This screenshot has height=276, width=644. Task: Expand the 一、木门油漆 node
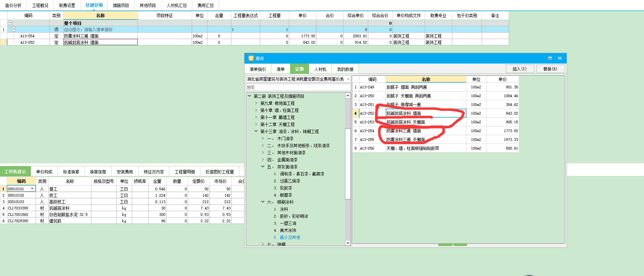pyautogui.click(x=263, y=138)
